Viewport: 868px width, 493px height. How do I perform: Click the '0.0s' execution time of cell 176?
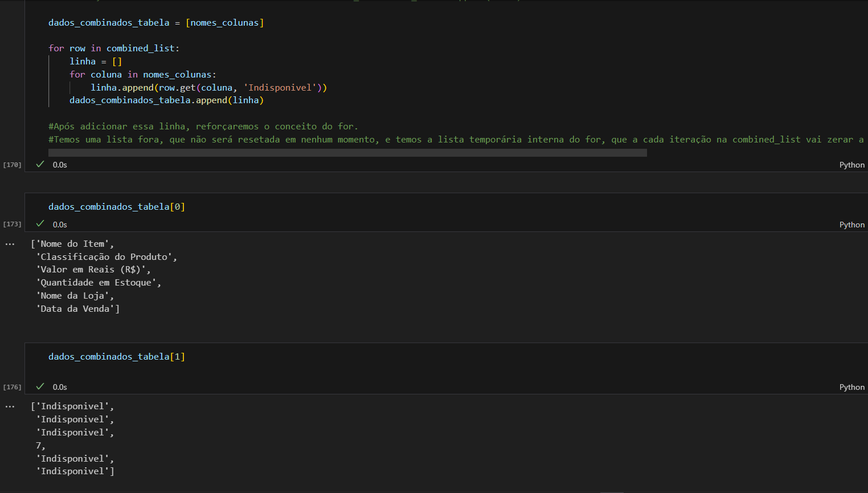click(60, 387)
